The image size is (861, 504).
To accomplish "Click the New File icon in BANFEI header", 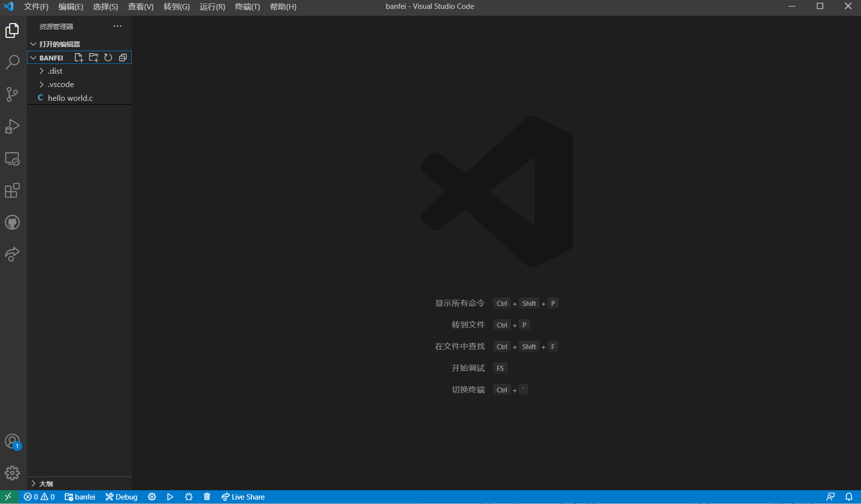I will coord(79,58).
